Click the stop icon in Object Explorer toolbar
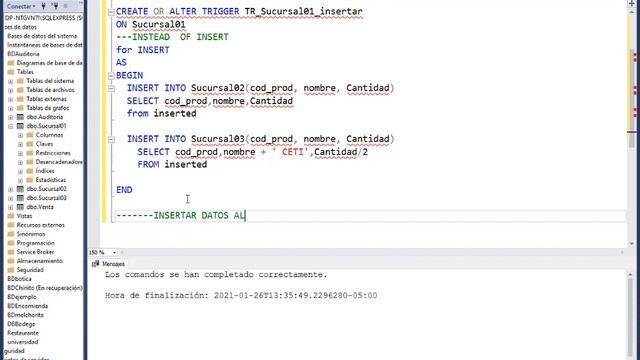The image size is (640, 360). coord(66,6)
